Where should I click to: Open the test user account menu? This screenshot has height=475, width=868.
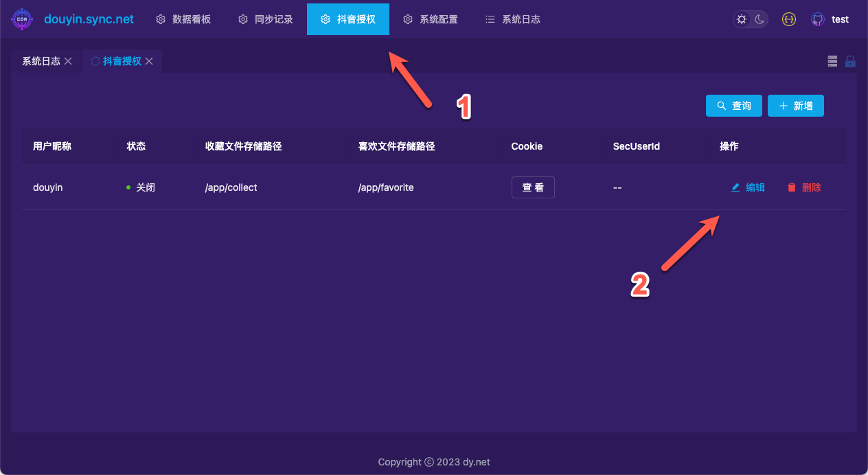click(838, 19)
